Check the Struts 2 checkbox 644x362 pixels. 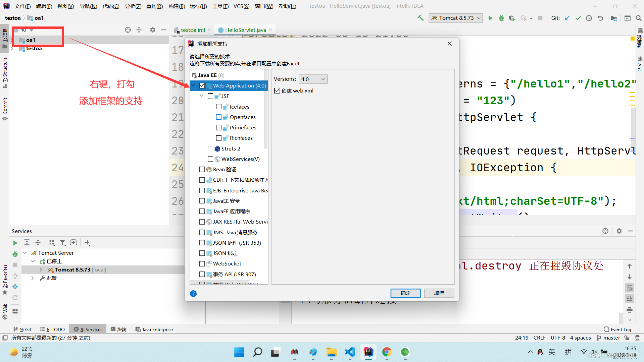coord(210,148)
